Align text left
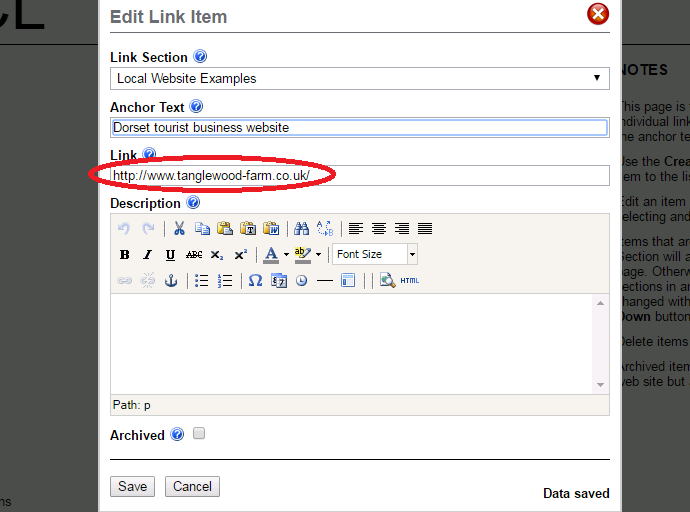This screenshot has width=690, height=512. (356, 228)
